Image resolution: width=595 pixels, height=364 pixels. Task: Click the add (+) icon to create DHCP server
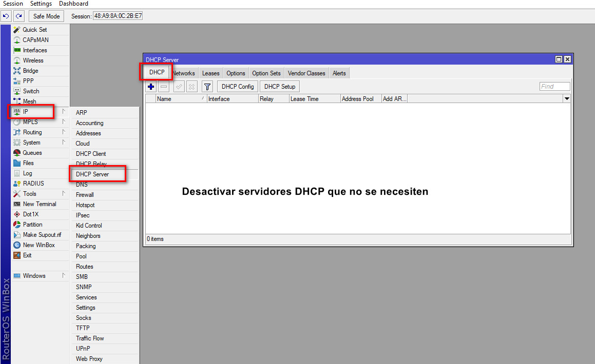(150, 86)
